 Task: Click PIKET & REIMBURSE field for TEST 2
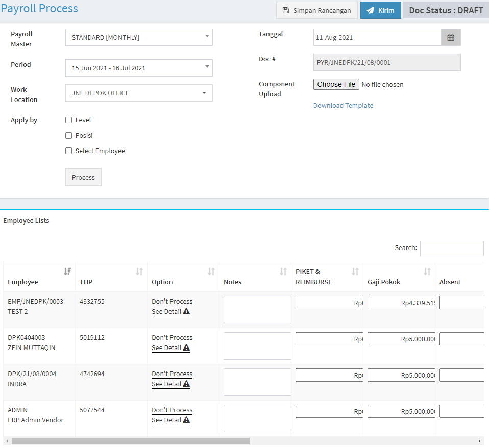[x=329, y=303]
